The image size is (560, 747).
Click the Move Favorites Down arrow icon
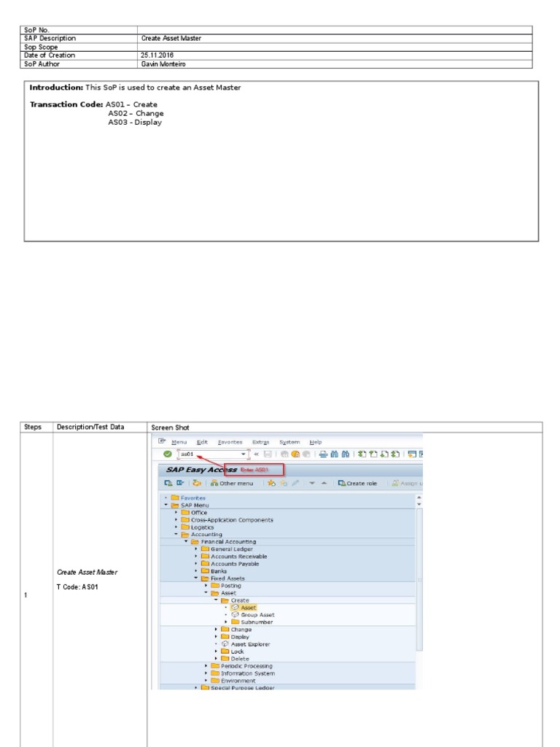click(312, 483)
